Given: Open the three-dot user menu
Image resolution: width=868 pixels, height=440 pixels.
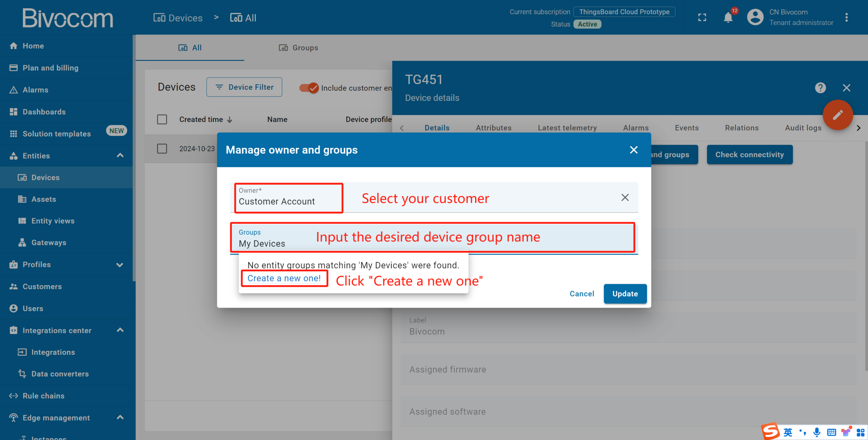Looking at the screenshot, I should [x=846, y=18].
